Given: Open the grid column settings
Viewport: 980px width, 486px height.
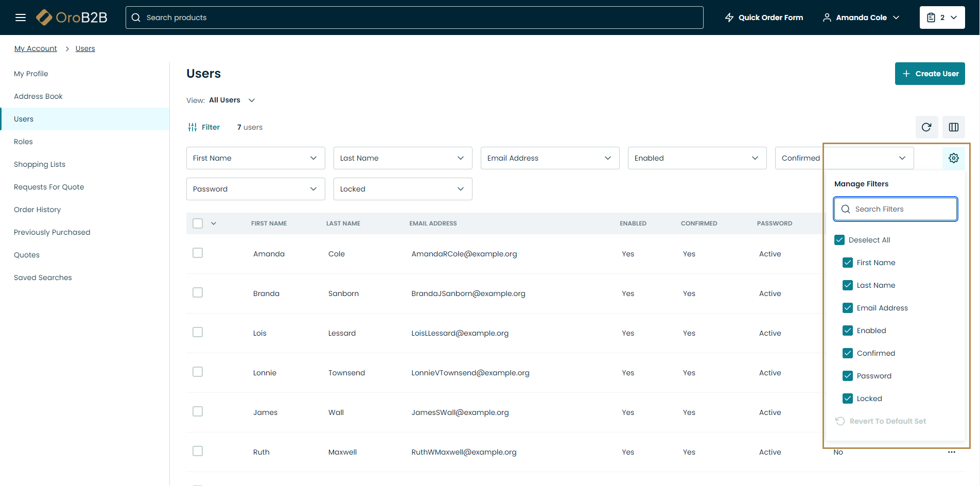Looking at the screenshot, I should point(954,127).
